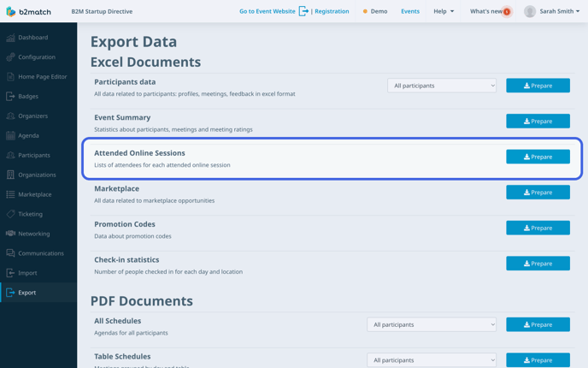Screen dimensions: 588x368
Task: Prepare the Participants data export
Action: pyautogui.click(x=538, y=86)
